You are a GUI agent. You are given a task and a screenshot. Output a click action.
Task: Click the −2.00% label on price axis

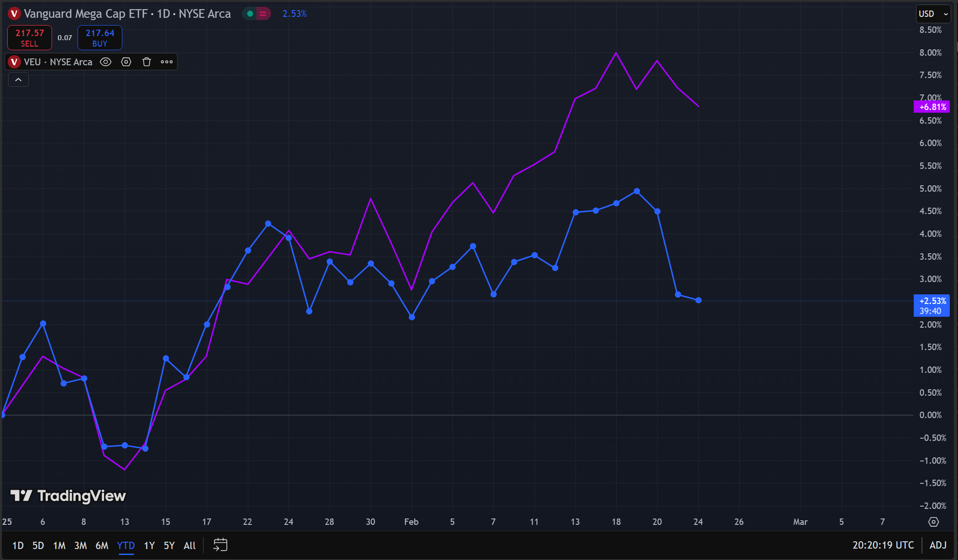(932, 506)
